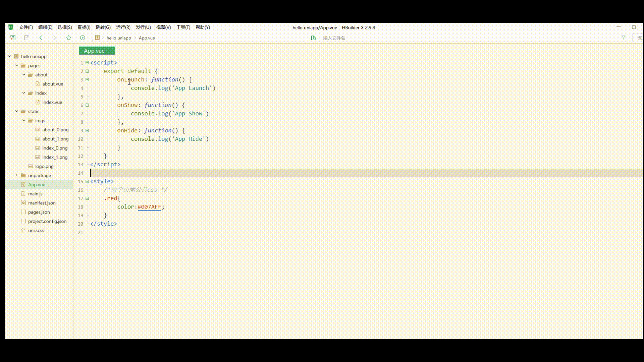
Task: Collapse the imgs folder
Action: (24, 120)
